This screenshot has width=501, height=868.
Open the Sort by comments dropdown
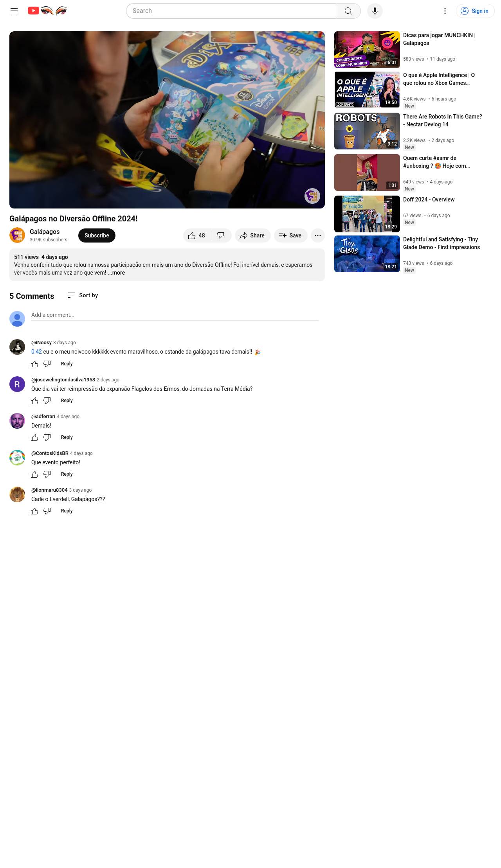pyautogui.click(x=83, y=295)
